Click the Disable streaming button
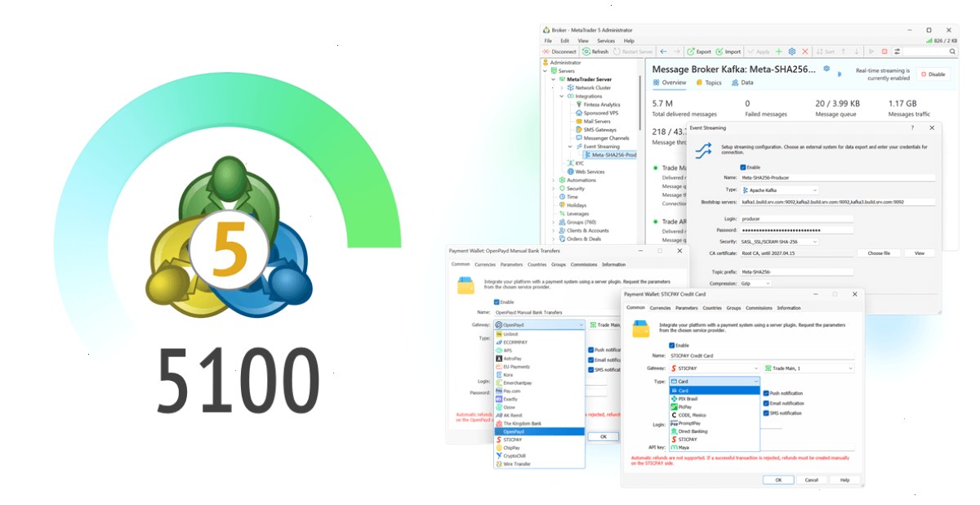The height and width of the screenshot is (505, 980). pos(933,74)
